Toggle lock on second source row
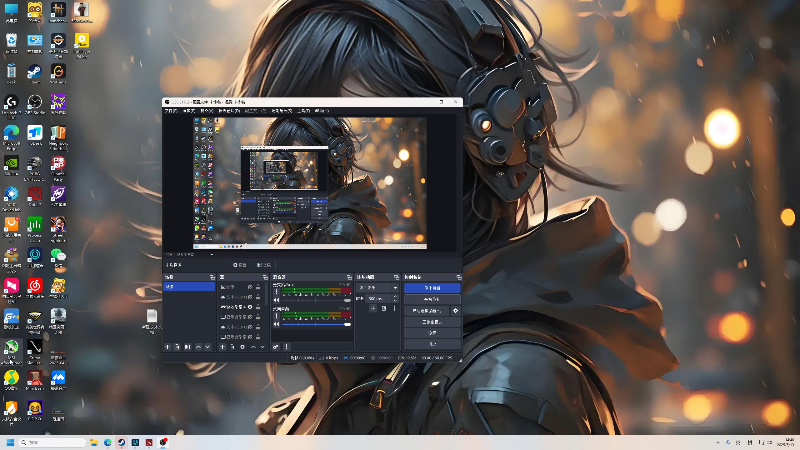Viewport: 800px width, 450px height. tap(258, 297)
